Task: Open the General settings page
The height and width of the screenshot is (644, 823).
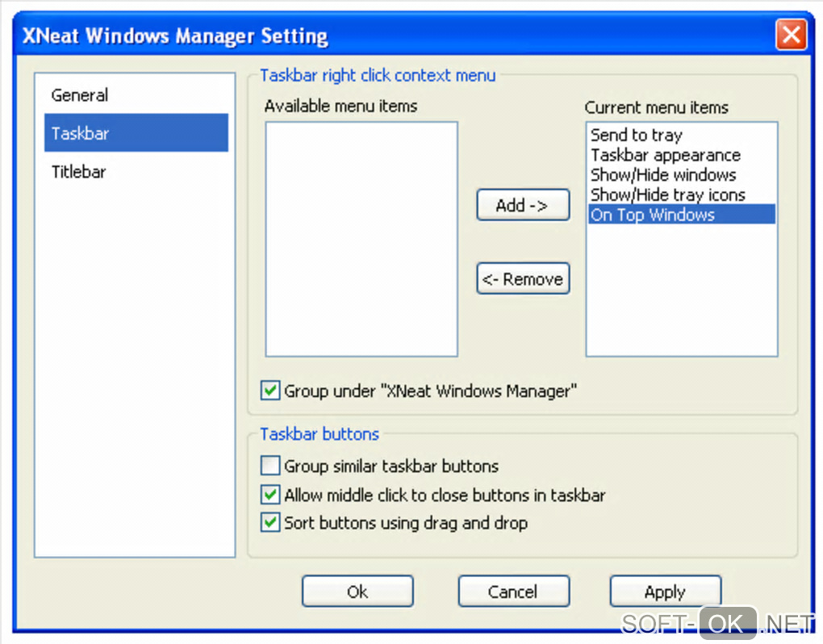Action: point(136,95)
